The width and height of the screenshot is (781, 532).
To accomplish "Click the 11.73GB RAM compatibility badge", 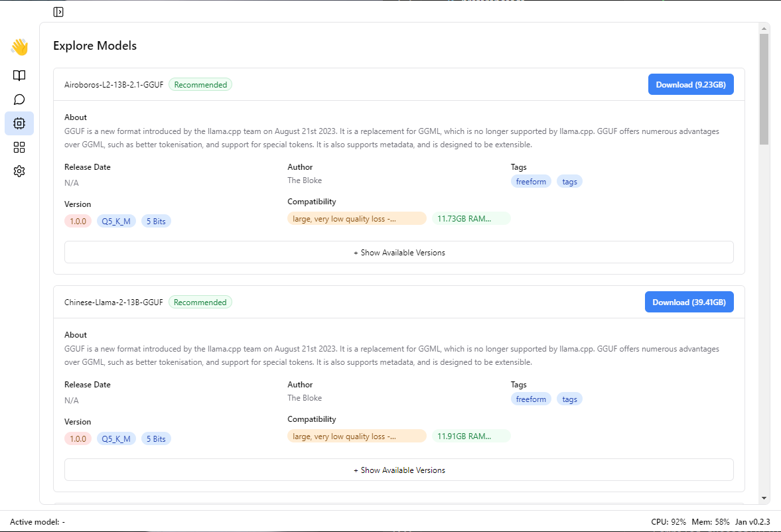I will [x=470, y=219].
